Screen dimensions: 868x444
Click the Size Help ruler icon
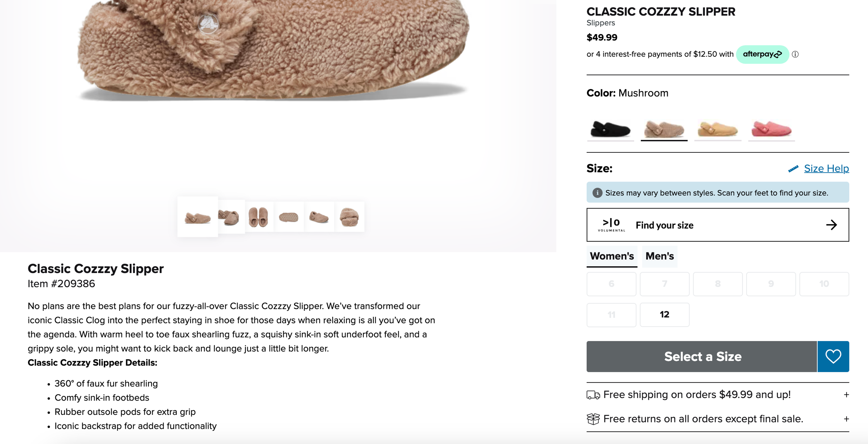pos(794,169)
